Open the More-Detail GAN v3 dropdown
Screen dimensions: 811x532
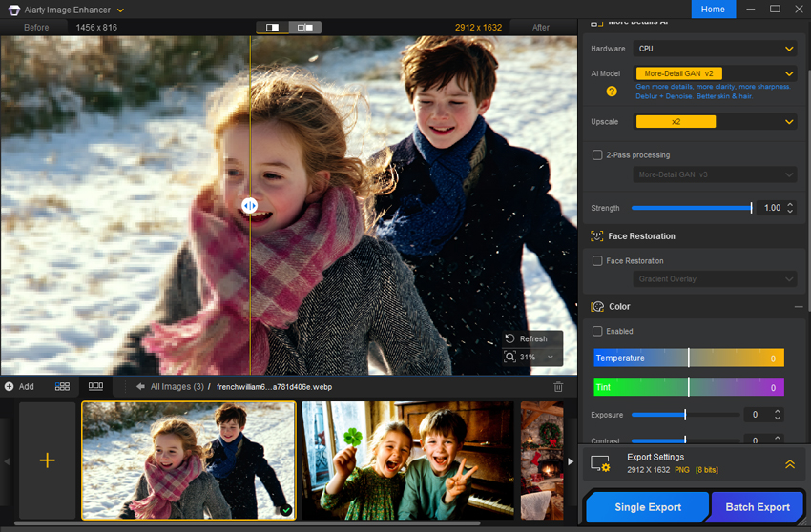(x=715, y=174)
